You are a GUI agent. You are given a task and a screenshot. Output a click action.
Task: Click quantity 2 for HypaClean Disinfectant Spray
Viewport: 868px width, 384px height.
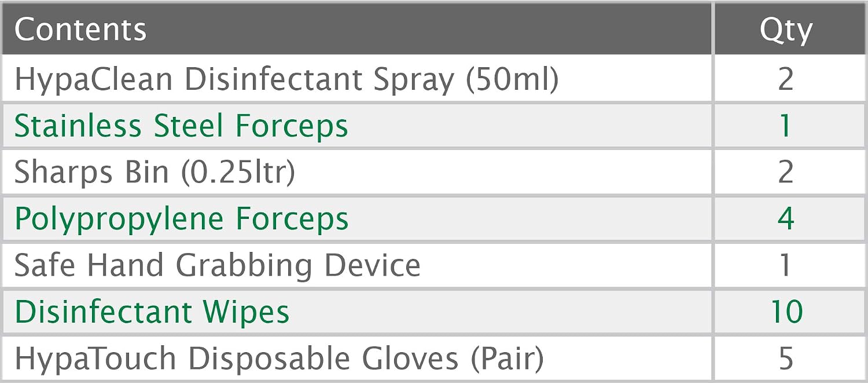coord(785,79)
